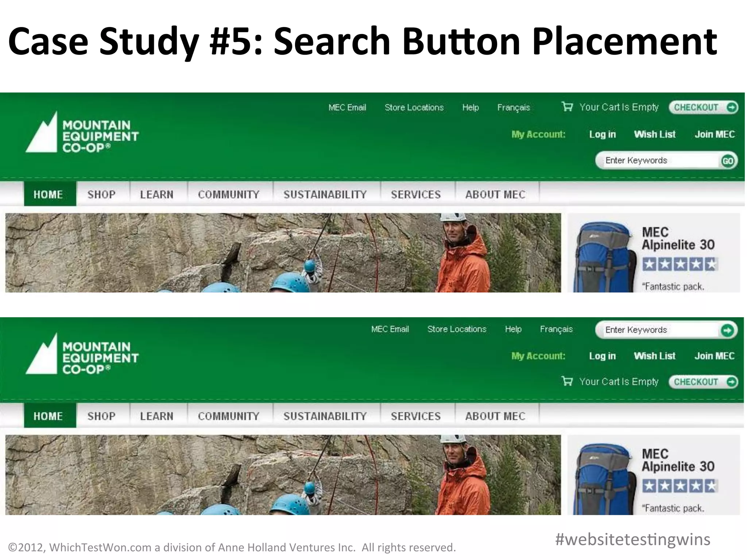The width and height of the screenshot is (747, 560).
Task: Select SUSTAINABILITY tab in top navigation
Action: 326,194
